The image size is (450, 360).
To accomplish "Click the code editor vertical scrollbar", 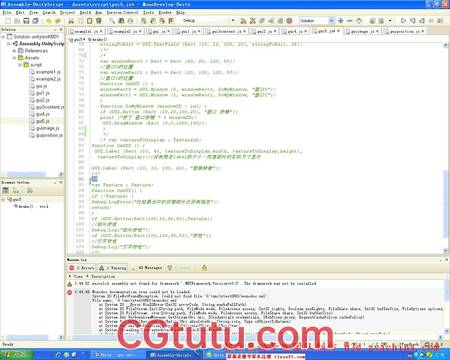I will click(446, 148).
